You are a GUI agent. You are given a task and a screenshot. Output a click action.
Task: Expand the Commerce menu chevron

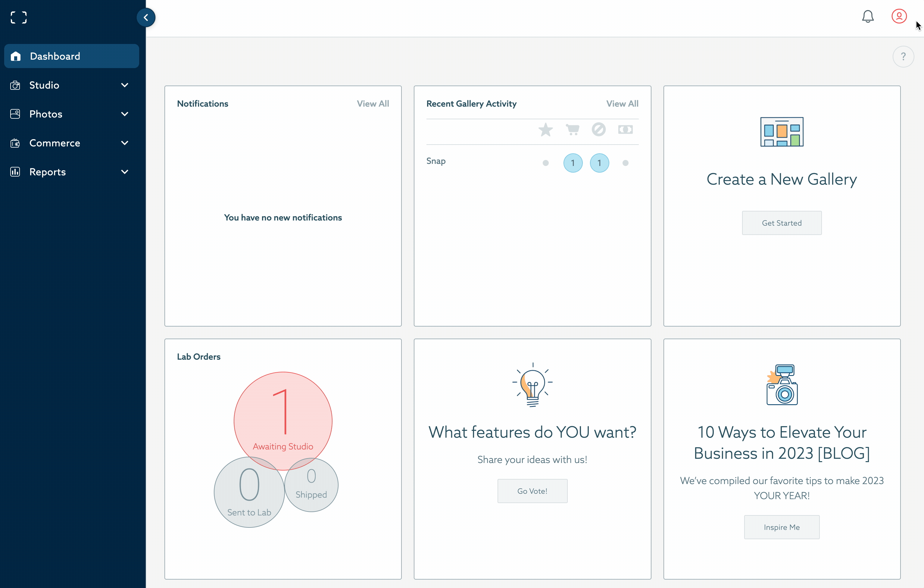coord(125,143)
